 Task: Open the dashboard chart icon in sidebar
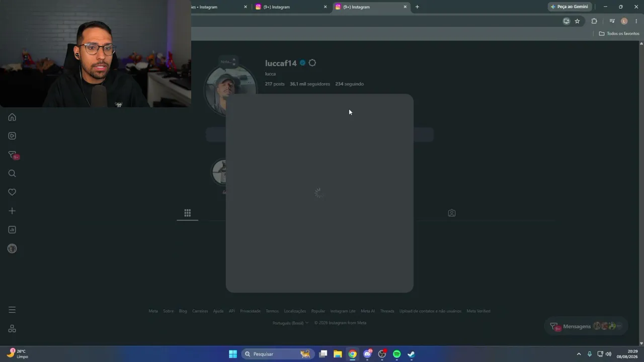pyautogui.click(x=12, y=230)
